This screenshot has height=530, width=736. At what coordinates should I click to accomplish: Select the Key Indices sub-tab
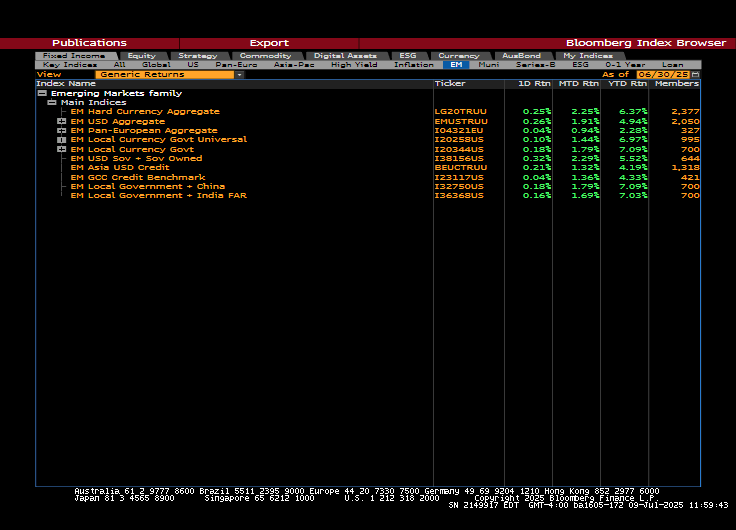click(x=70, y=65)
